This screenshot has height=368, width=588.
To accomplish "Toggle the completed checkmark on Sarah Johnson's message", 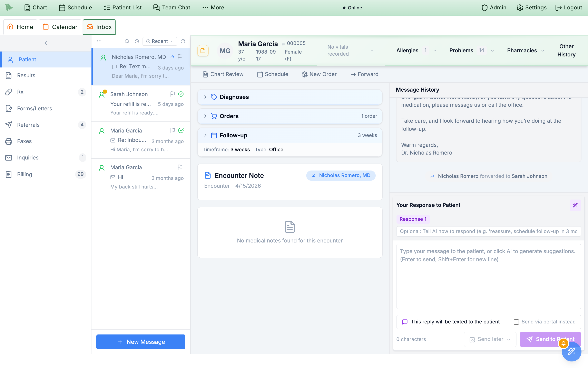I will [x=181, y=94].
